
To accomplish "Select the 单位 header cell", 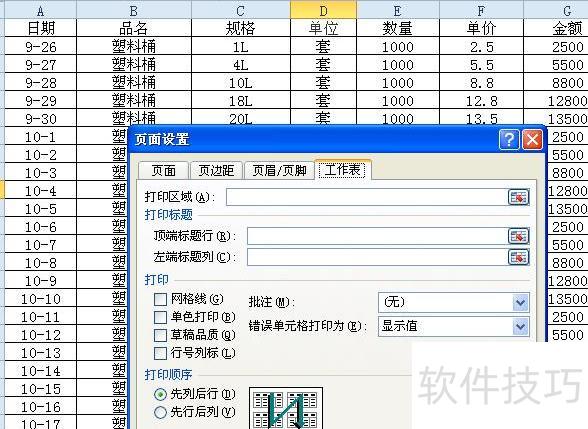I will coord(323,28).
